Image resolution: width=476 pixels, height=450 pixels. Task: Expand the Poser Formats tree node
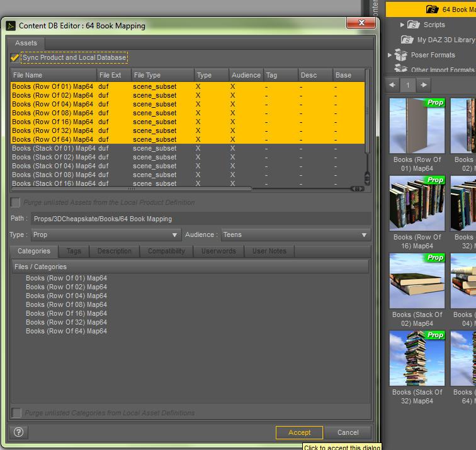[390, 55]
